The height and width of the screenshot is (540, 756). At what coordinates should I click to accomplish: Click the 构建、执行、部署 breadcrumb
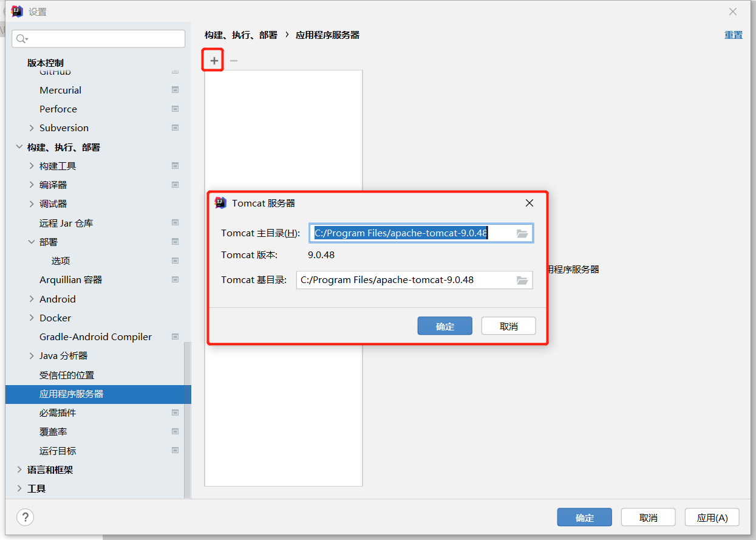point(240,35)
